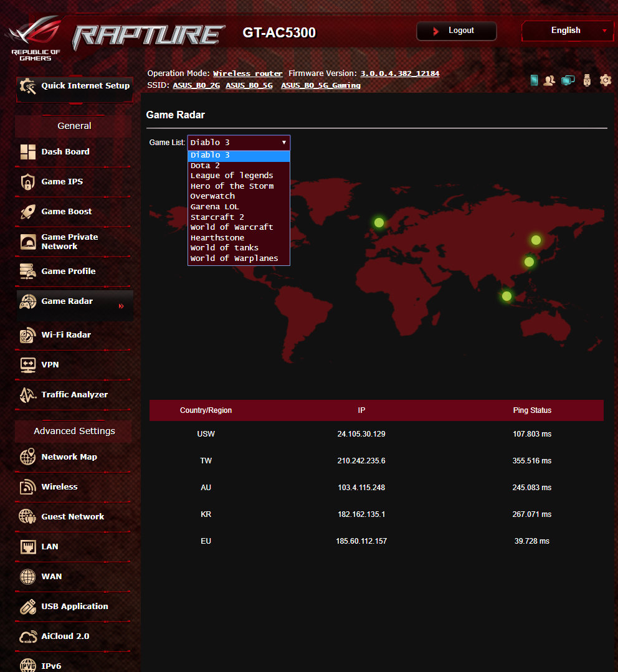Open Game Boost rocket icon
This screenshot has height=672, width=618.
click(28, 212)
